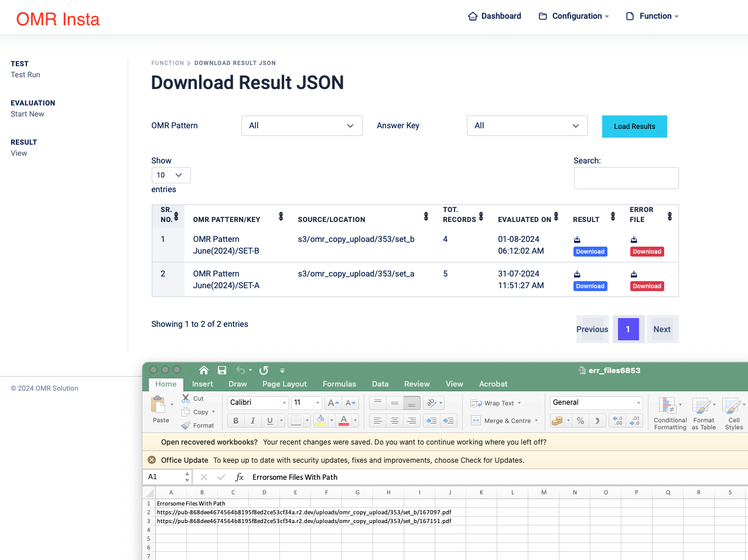Image resolution: width=748 pixels, height=560 pixels.
Task: Select the Format painter brush icon
Action: [x=186, y=425]
